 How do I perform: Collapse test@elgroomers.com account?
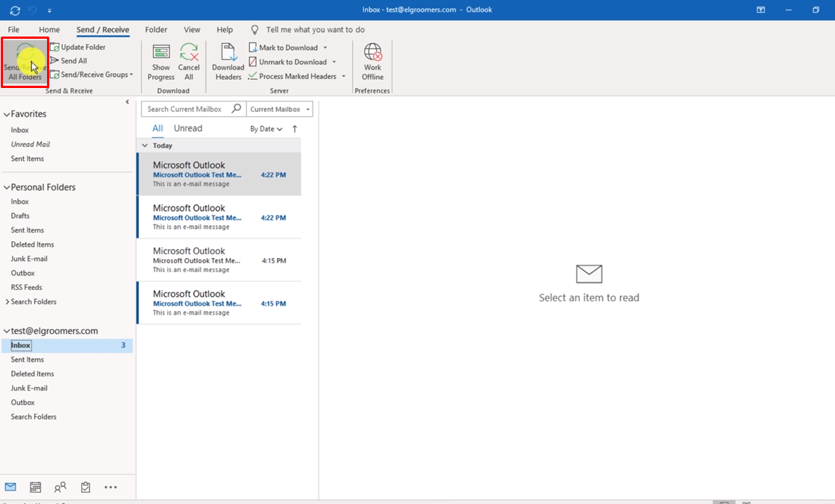7,331
